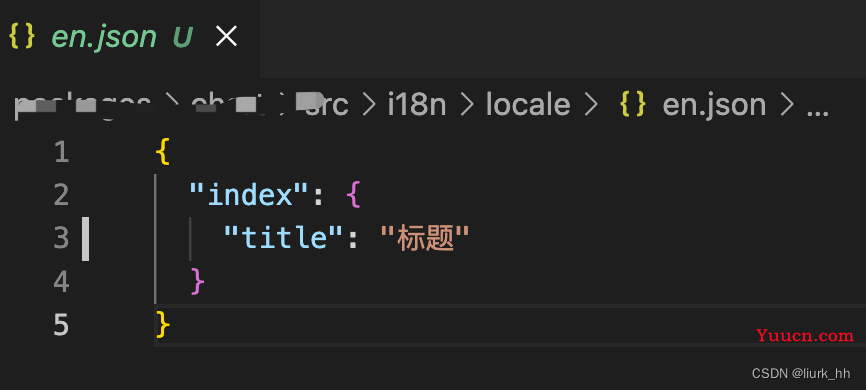Open the i18n breadcrumb folder

[417, 105]
